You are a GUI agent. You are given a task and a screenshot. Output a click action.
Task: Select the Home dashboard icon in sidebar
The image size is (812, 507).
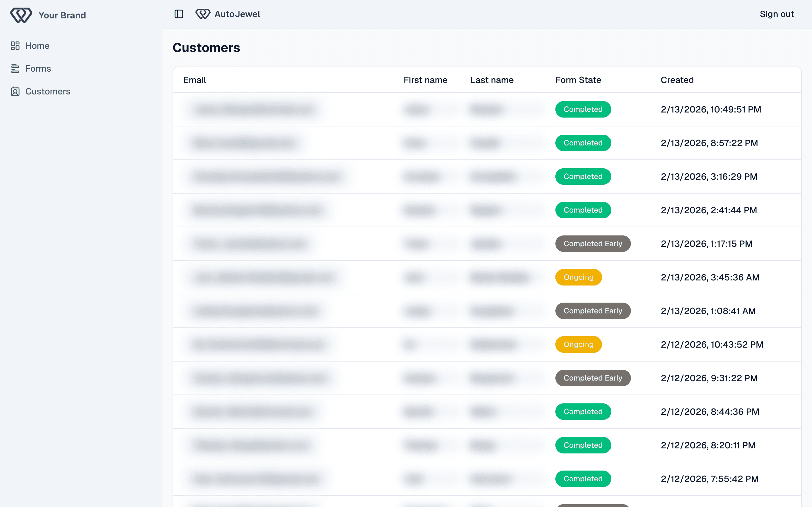(x=15, y=46)
